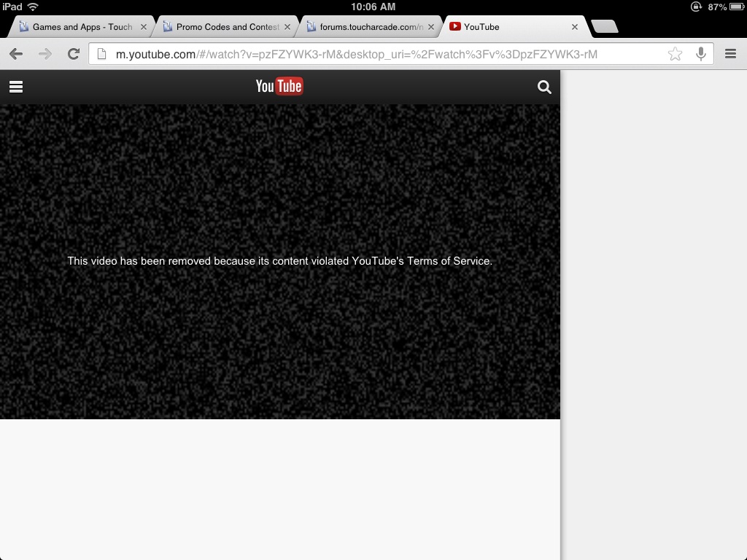Open the forums.toucharcade.com tab
Image resolution: width=747 pixels, height=560 pixels.
(368, 27)
